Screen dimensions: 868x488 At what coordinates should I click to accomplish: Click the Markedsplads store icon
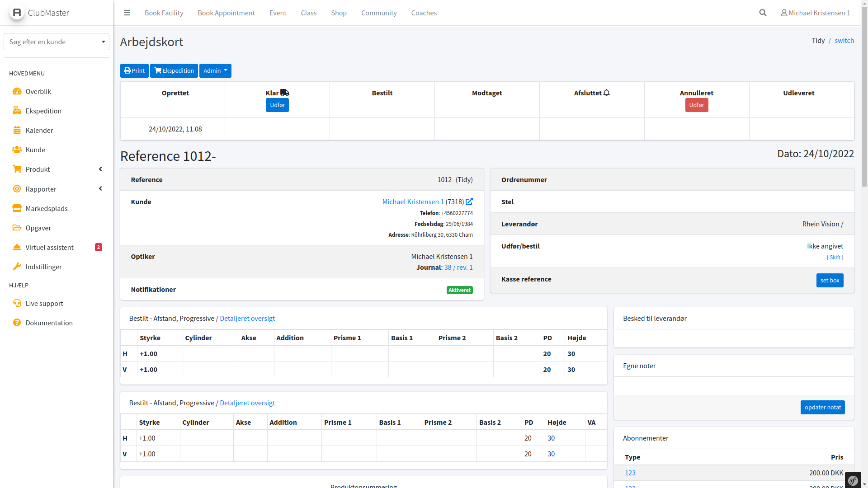click(x=17, y=208)
